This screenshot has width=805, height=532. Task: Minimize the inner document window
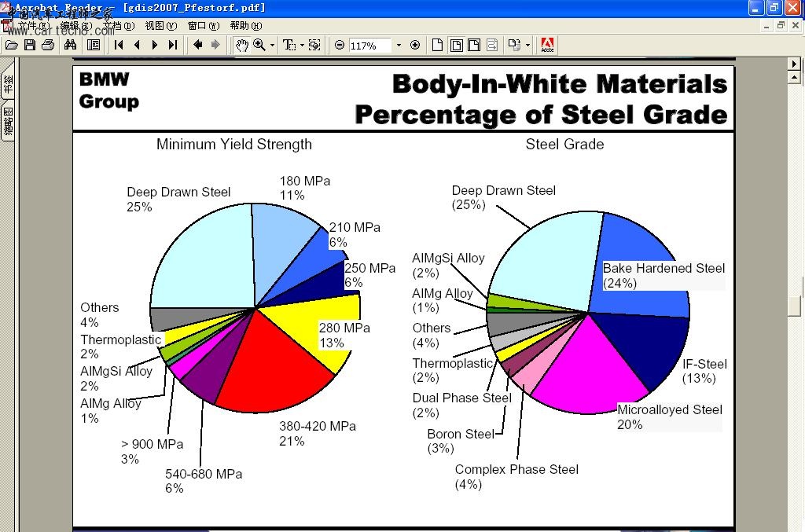[x=766, y=25]
